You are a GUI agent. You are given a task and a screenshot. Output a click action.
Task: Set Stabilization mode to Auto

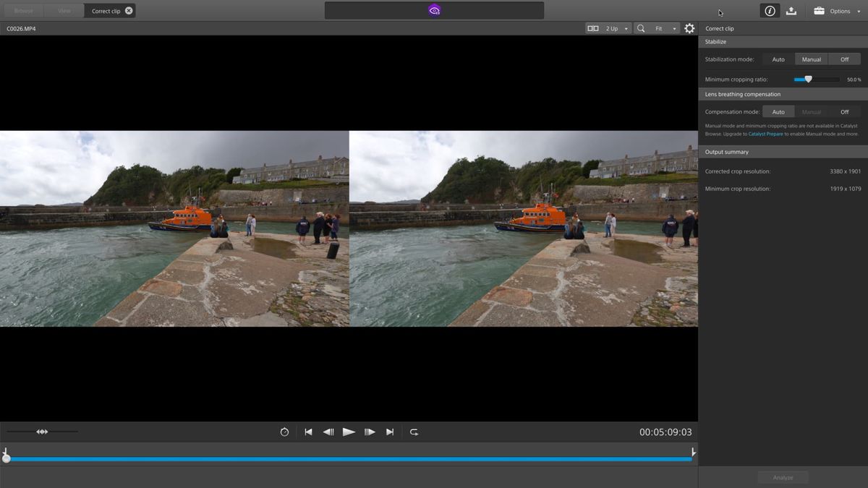tap(778, 59)
